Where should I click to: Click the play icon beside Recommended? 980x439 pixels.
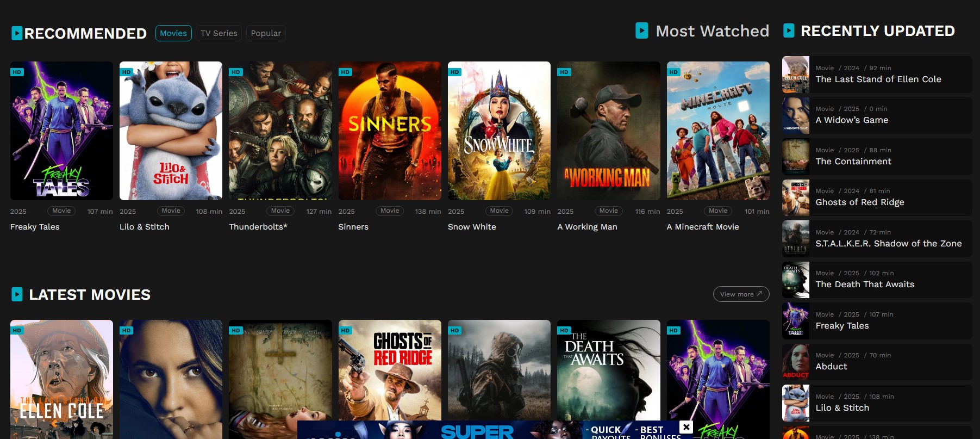17,33
